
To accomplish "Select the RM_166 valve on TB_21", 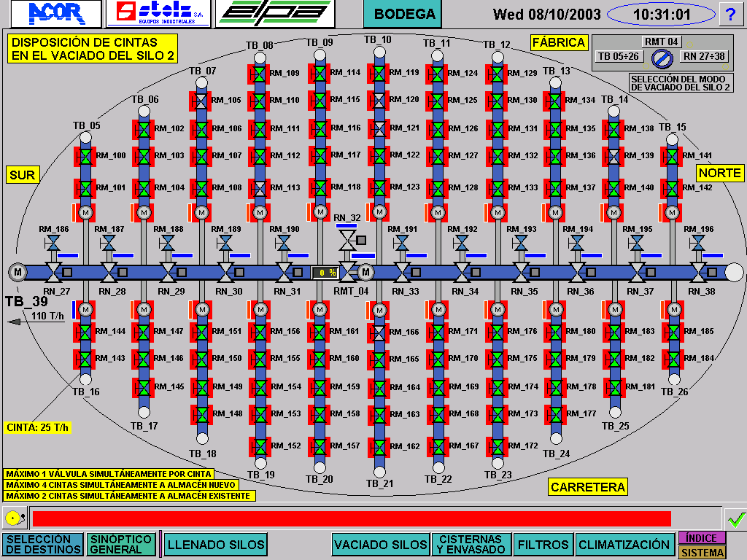I will click(379, 332).
